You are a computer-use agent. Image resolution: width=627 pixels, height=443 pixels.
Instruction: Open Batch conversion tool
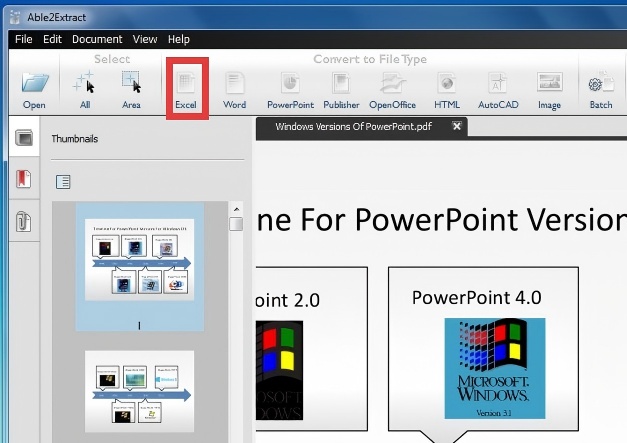601,90
